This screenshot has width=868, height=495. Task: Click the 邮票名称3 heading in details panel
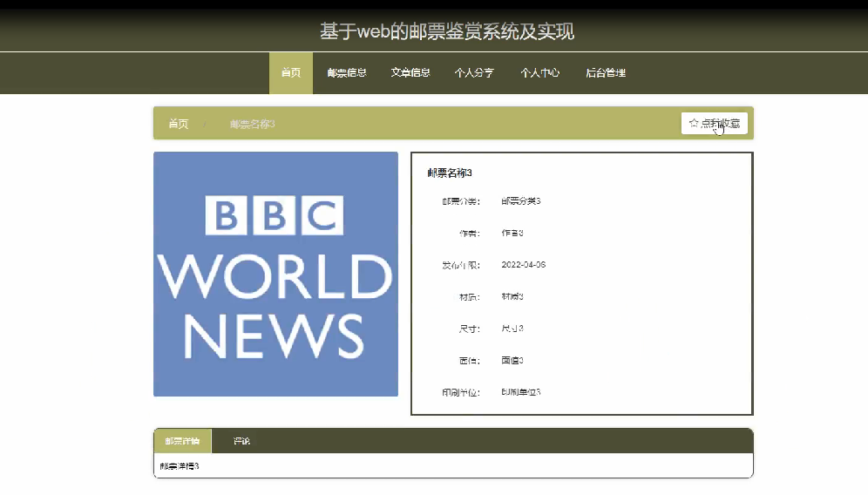(x=450, y=173)
